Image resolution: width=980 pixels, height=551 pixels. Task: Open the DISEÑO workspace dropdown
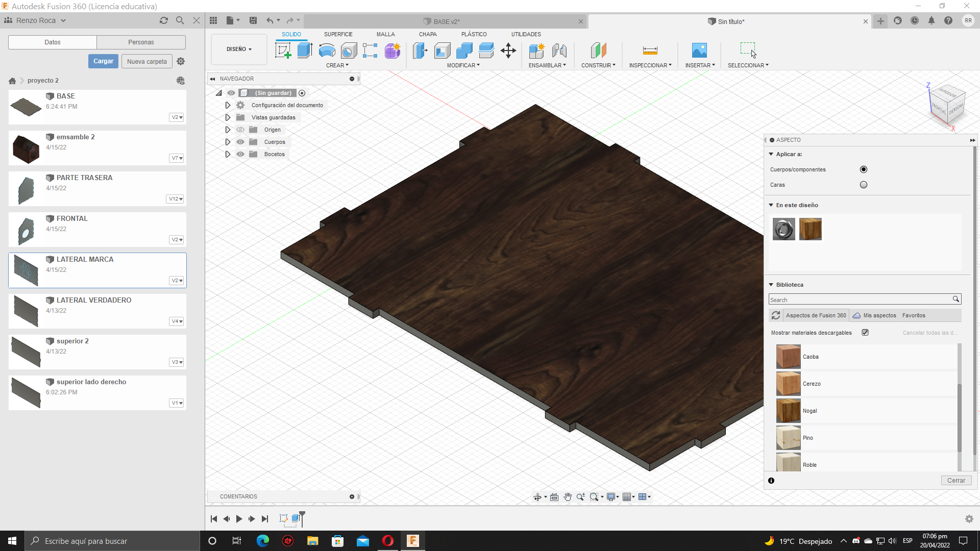click(239, 49)
